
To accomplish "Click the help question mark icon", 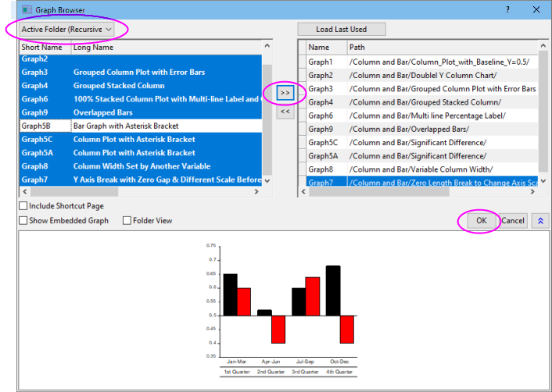I will 507,9.
